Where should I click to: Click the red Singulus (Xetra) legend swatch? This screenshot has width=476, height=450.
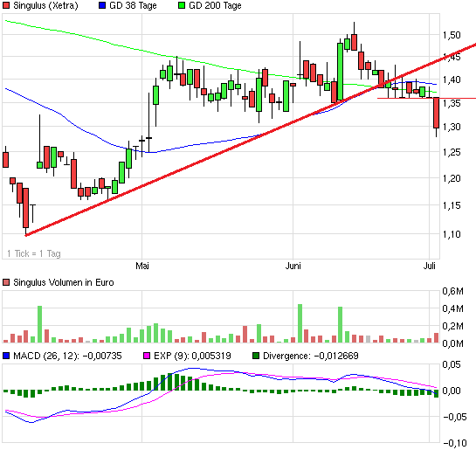[x=6, y=5]
